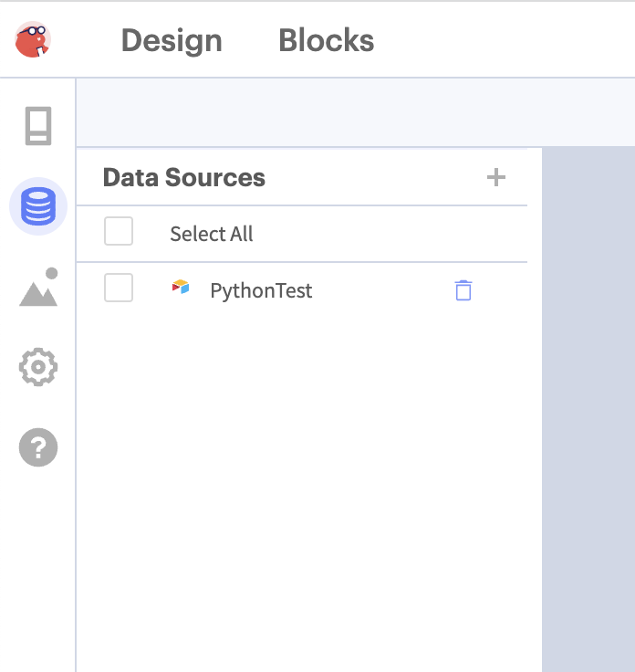The image size is (635, 672).
Task: Click blank space below PythonTest in the list
Action: 301,475
